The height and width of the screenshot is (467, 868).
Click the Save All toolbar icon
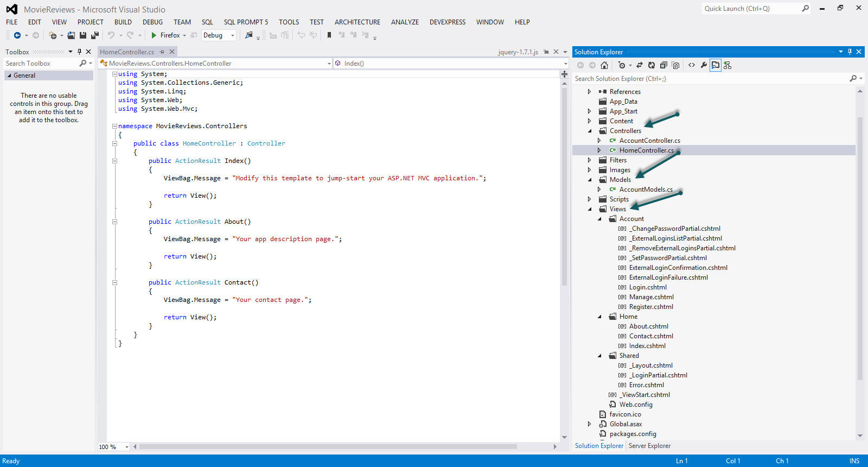[94, 35]
